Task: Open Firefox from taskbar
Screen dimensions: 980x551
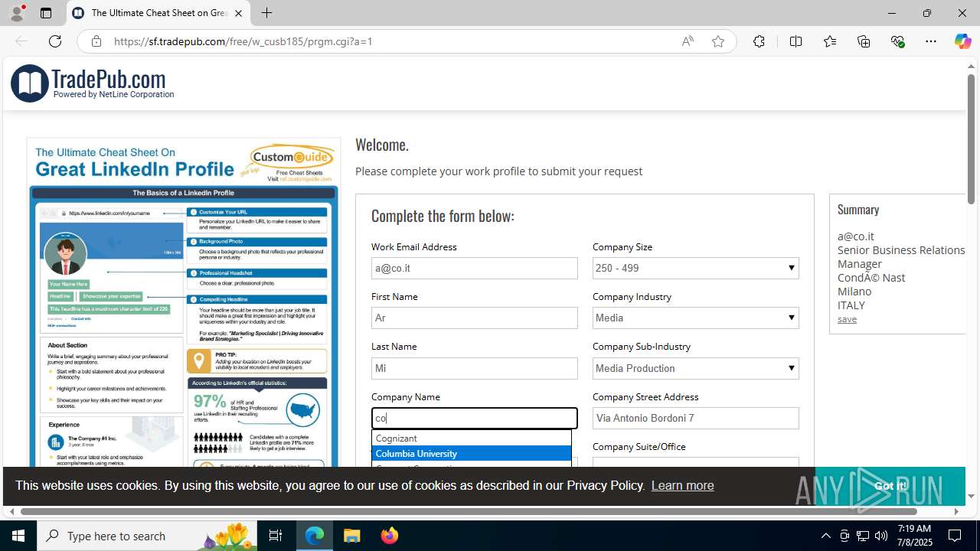Action: (x=390, y=536)
